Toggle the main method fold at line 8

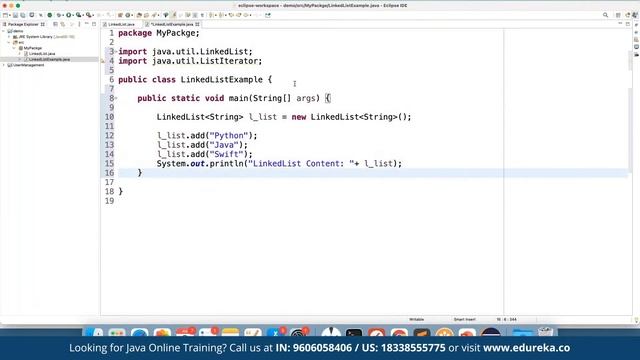(116, 98)
